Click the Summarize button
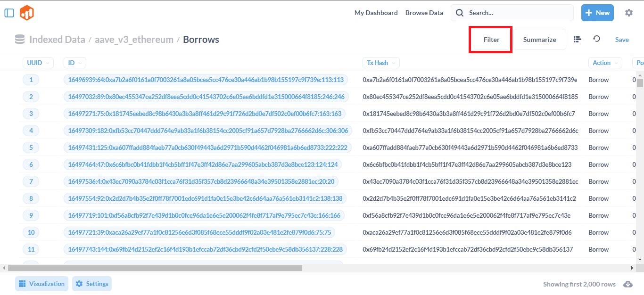The image size is (644, 295). coord(539,40)
